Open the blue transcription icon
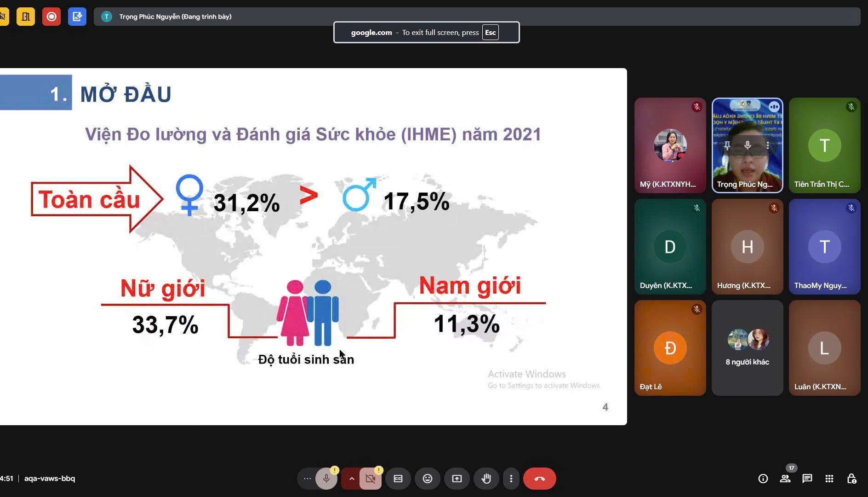This screenshot has width=868, height=497. point(77,17)
